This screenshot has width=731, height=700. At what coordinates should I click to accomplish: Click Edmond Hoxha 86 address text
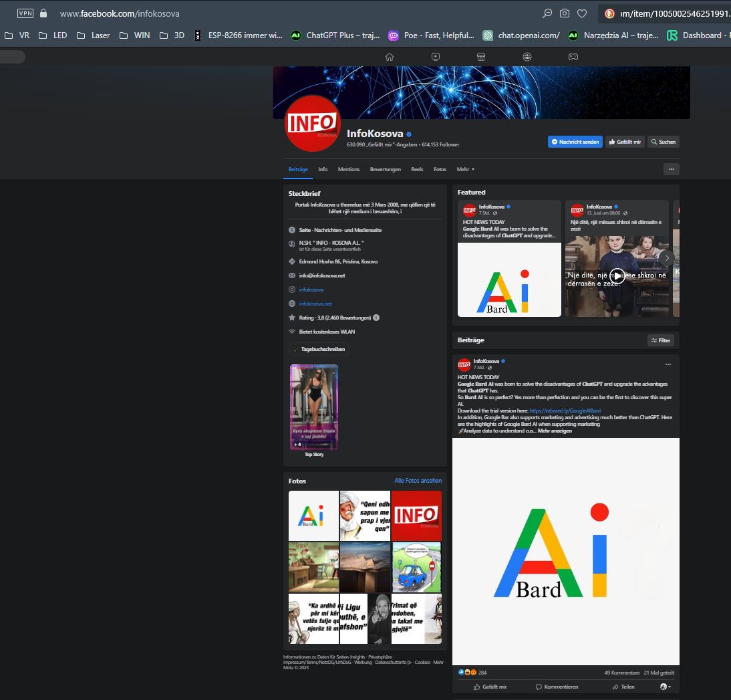tap(338, 261)
